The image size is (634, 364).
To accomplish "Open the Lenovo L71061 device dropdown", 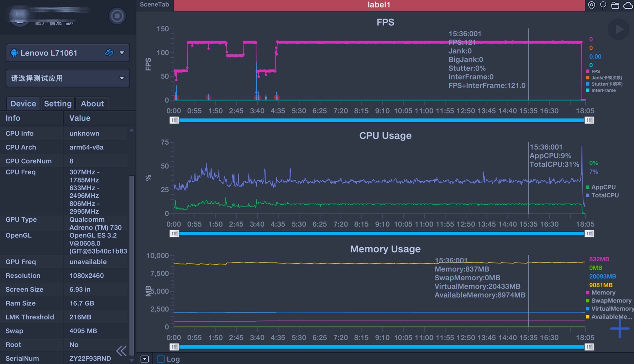I will coord(122,53).
